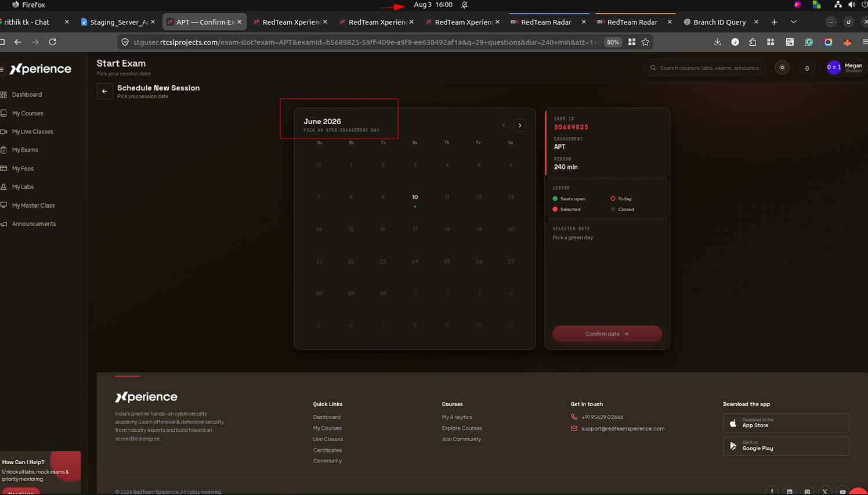Viewport: 868px width, 495px height.
Task: Expand the list all tabs chevron
Action: pyautogui.click(x=793, y=22)
